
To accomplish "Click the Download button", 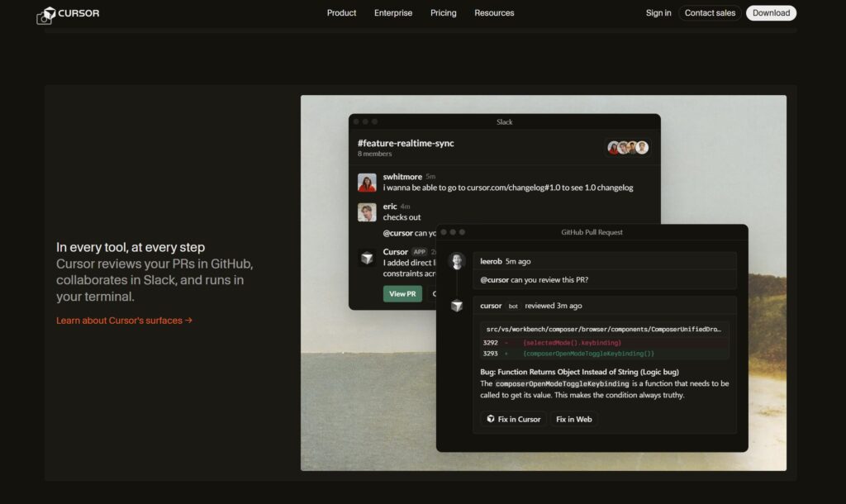I will click(770, 13).
